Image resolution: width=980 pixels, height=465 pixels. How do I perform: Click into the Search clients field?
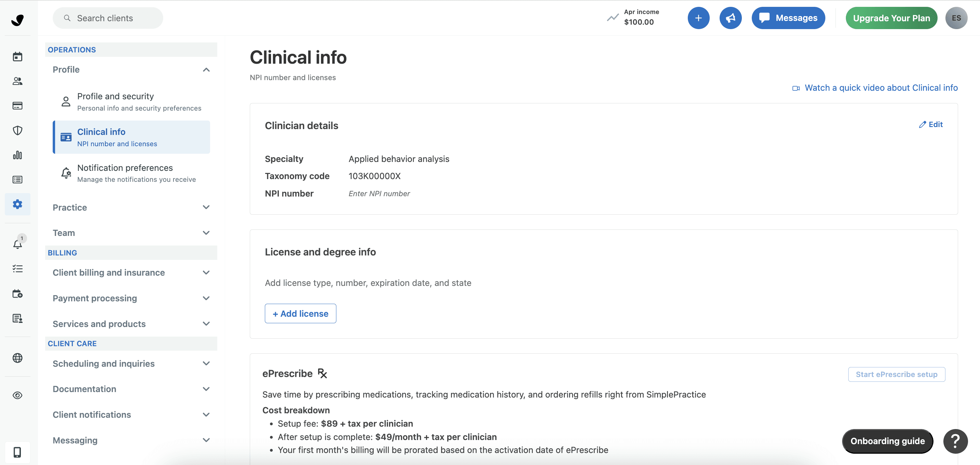[x=108, y=18]
